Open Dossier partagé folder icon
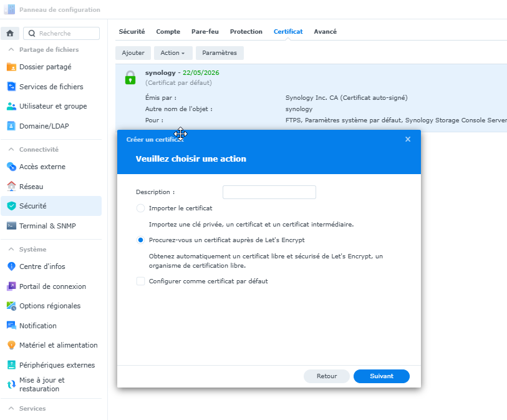 click(11, 67)
